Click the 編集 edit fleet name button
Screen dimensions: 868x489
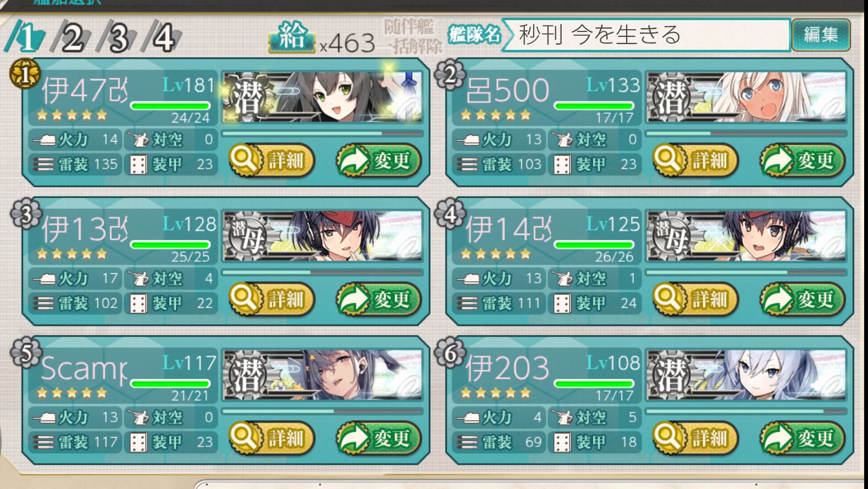[821, 35]
